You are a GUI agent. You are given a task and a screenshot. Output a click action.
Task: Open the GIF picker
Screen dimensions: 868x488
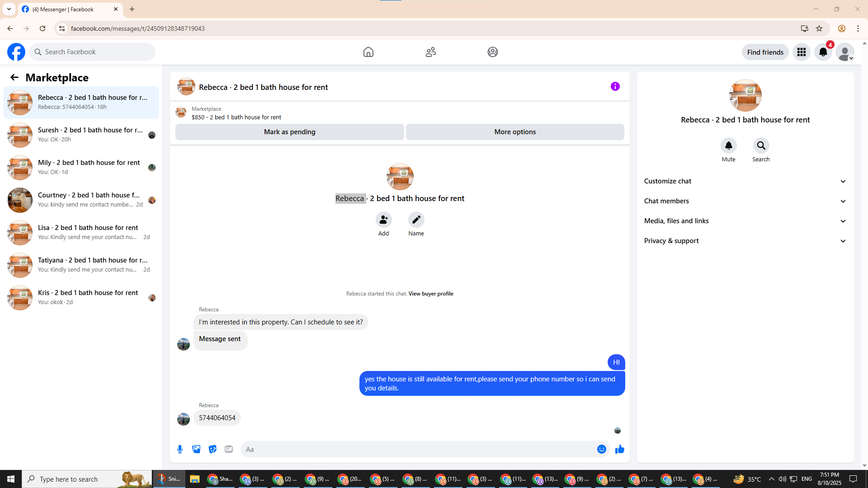pos(229,449)
